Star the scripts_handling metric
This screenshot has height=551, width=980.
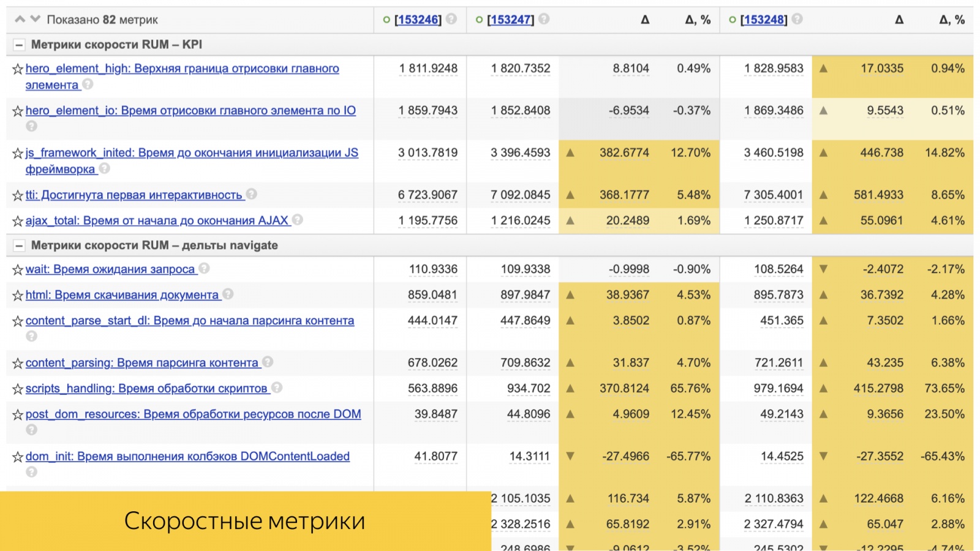click(17, 388)
